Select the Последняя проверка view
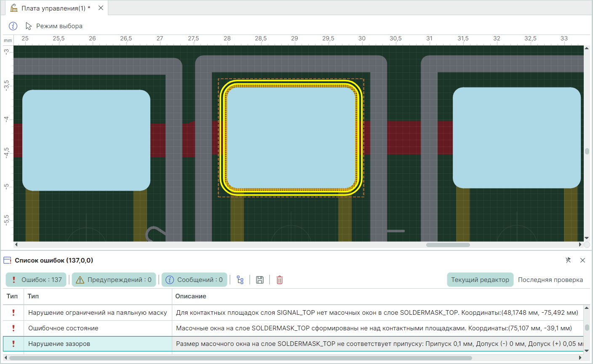Image resolution: width=593 pixels, height=364 pixels. (550, 280)
